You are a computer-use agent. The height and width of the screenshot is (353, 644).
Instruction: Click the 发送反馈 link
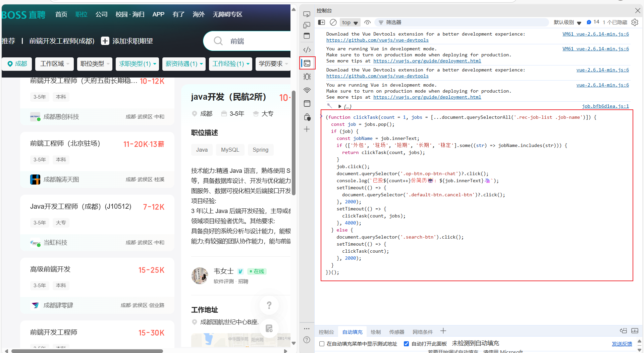coord(622,344)
